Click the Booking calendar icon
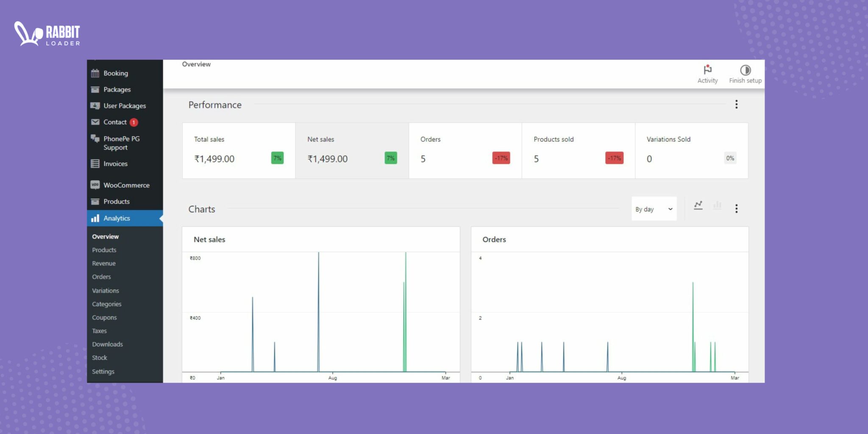The height and width of the screenshot is (434, 868). (x=95, y=73)
